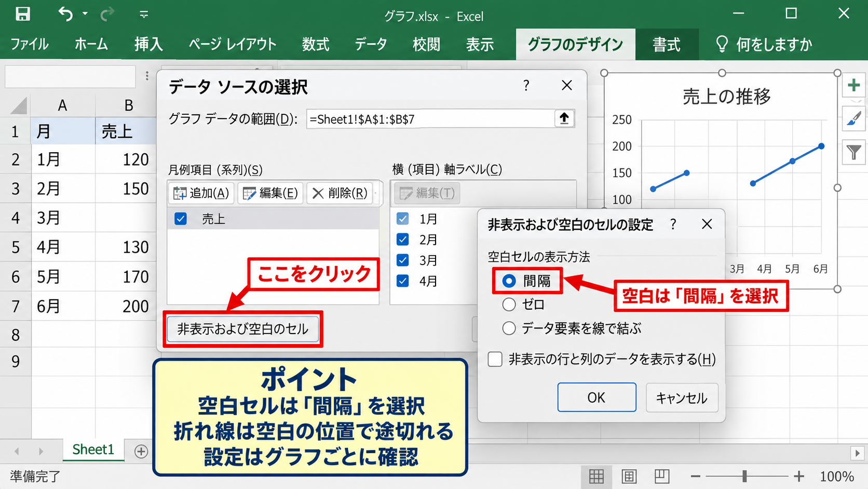Open the 数式 ribbon tab
Image resolution: width=868 pixels, height=489 pixels.
click(316, 44)
